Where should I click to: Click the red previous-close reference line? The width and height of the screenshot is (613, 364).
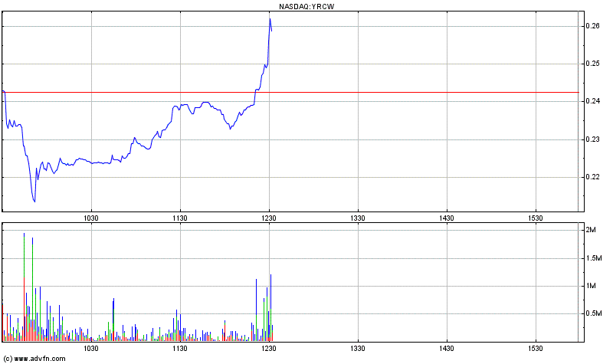click(x=290, y=92)
